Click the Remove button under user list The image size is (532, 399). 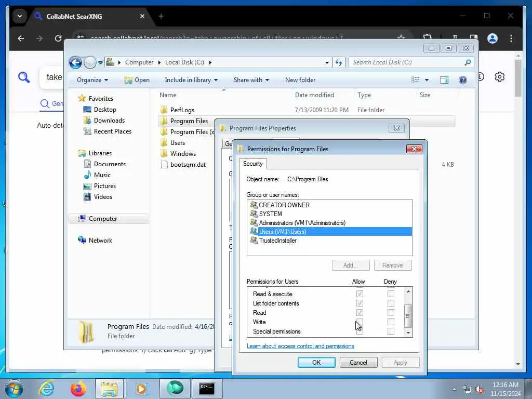(393, 265)
